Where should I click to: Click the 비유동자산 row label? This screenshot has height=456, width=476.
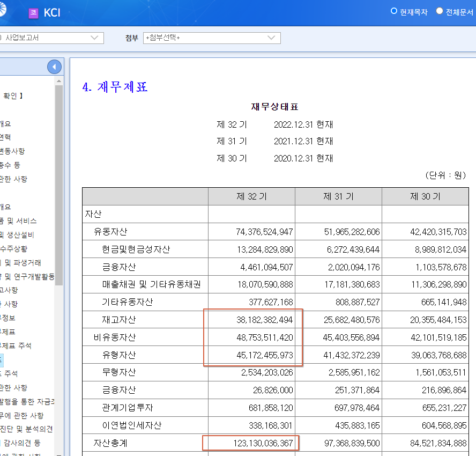[x=115, y=337]
